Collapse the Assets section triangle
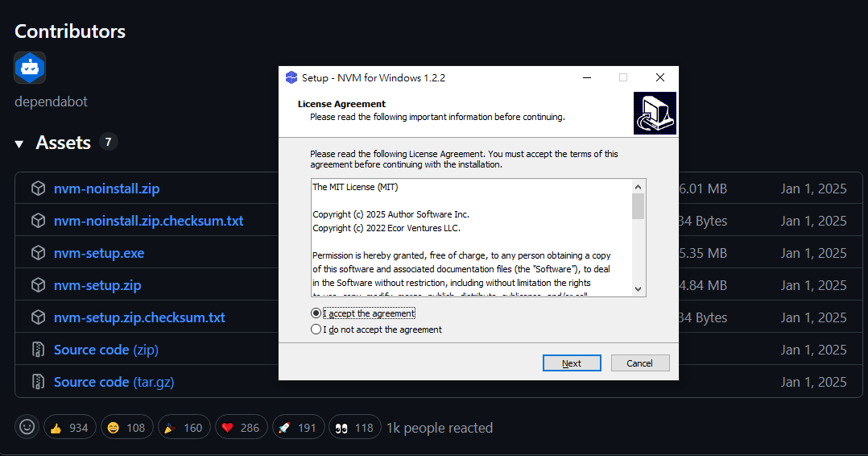 [19, 144]
